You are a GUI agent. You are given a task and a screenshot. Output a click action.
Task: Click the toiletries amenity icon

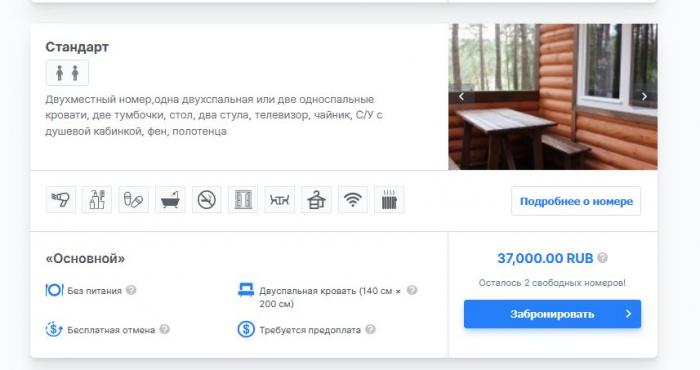(97, 200)
